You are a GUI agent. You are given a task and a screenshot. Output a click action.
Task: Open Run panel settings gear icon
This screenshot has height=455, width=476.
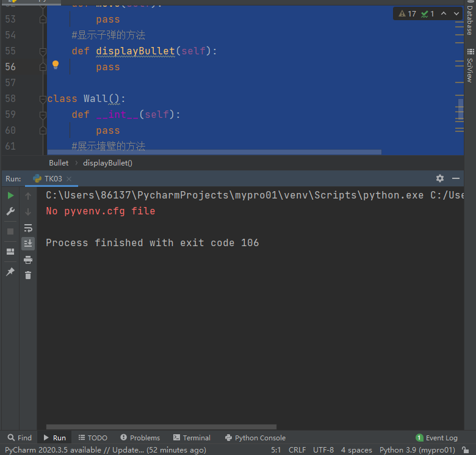pos(440,178)
